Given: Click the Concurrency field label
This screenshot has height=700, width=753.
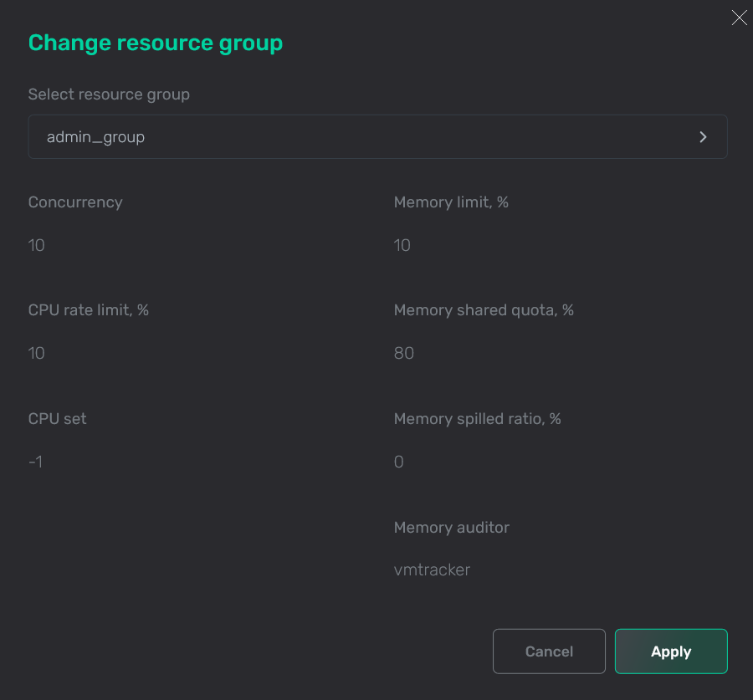Looking at the screenshot, I should 75,202.
